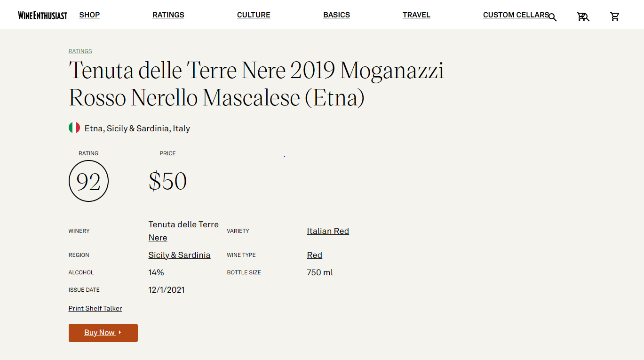Click the Wine Enthusiast logo

pyautogui.click(x=42, y=15)
